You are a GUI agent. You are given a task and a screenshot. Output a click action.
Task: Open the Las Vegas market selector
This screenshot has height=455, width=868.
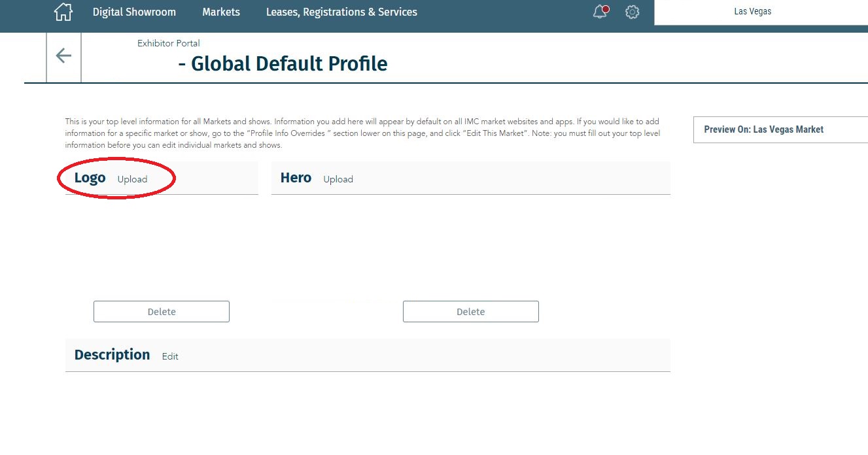click(761, 12)
